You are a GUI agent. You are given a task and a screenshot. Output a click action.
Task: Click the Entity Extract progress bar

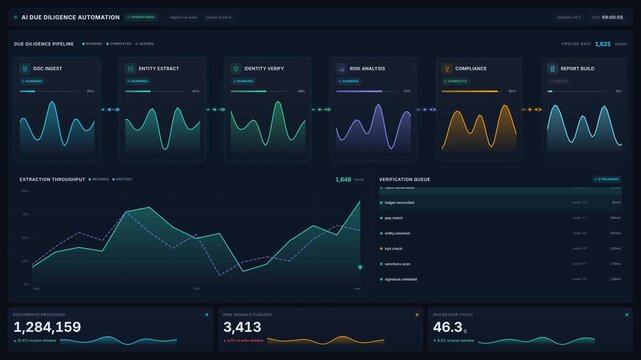(x=156, y=92)
